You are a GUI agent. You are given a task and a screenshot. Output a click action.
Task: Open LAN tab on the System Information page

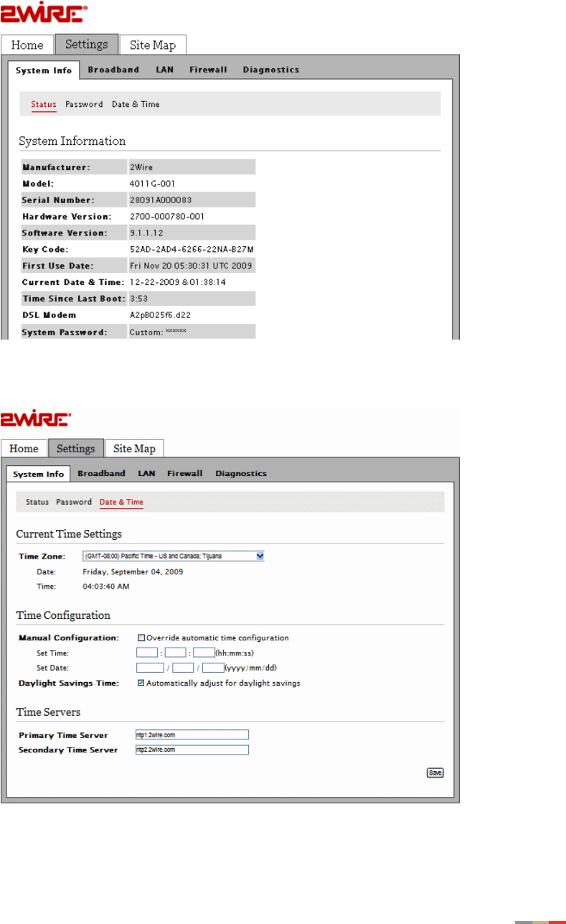164,70
